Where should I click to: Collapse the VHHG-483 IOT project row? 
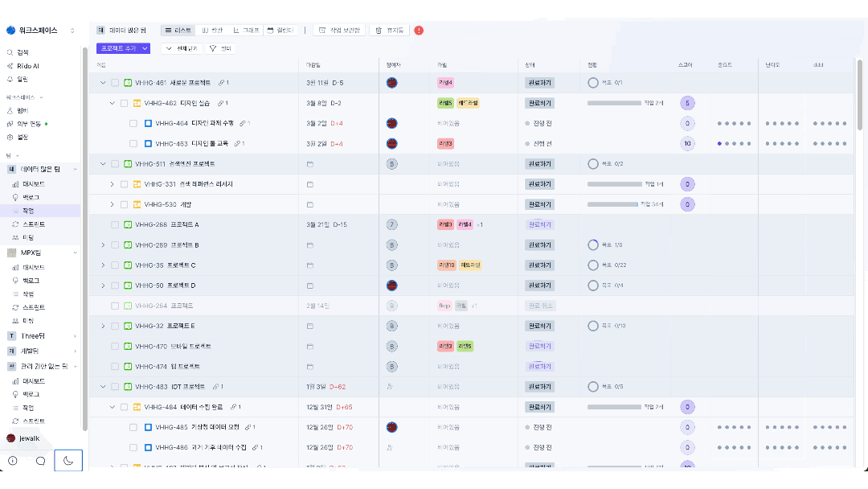click(103, 387)
